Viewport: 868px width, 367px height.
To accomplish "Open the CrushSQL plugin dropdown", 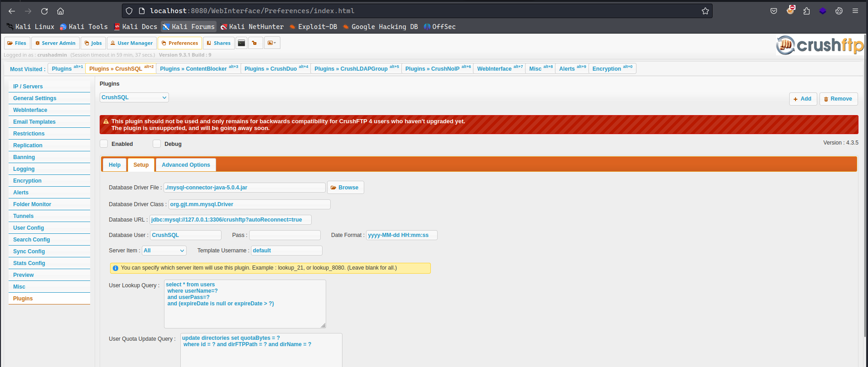I will 134,97.
